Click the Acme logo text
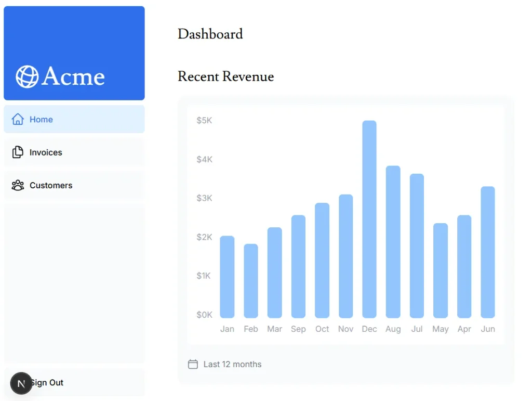532x401 pixels. pyautogui.click(x=73, y=76)
